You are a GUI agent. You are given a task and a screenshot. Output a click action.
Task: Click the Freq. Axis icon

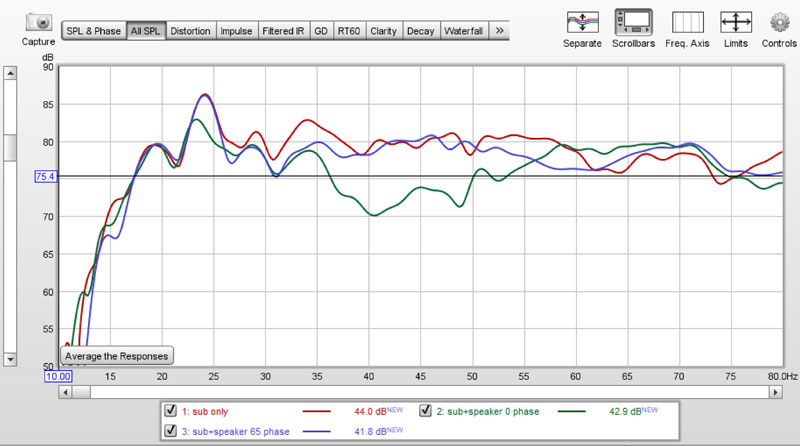click(687, 21)
